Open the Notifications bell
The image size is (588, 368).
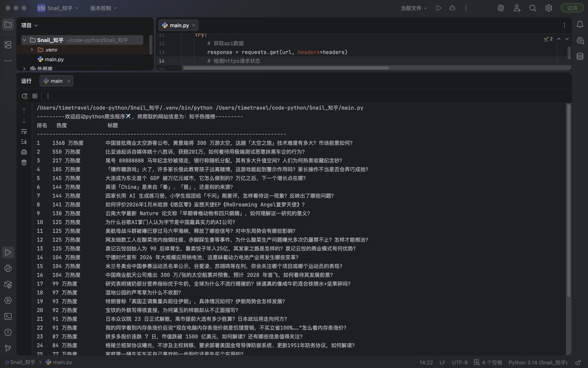click(x=580, y=25)
